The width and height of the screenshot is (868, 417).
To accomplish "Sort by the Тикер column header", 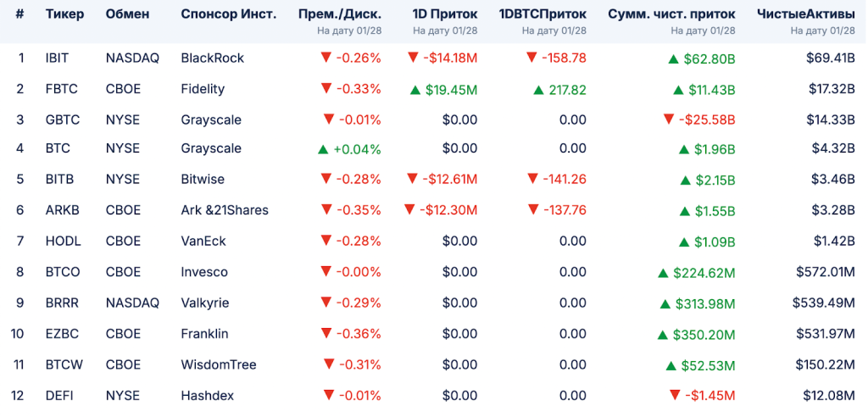I will click(x=64, y=14).
